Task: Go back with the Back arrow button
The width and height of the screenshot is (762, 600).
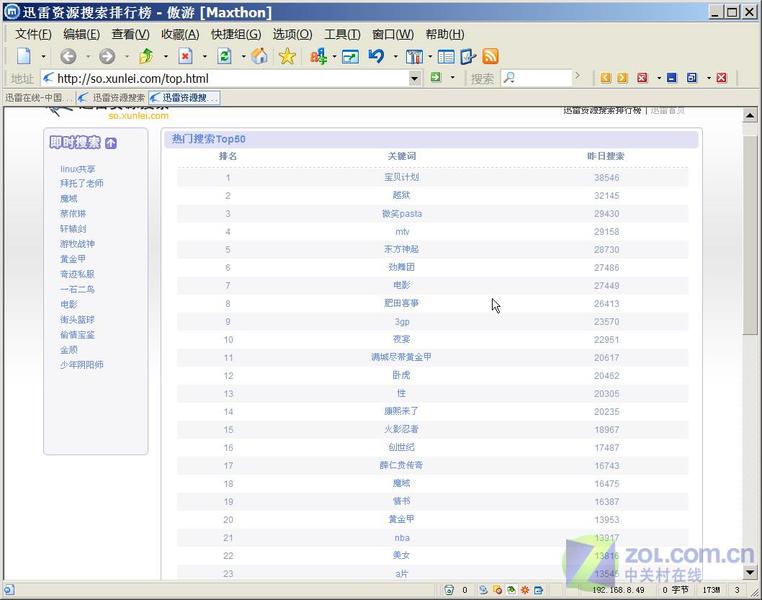Action: pyautogui.click(x=69, y=56)
